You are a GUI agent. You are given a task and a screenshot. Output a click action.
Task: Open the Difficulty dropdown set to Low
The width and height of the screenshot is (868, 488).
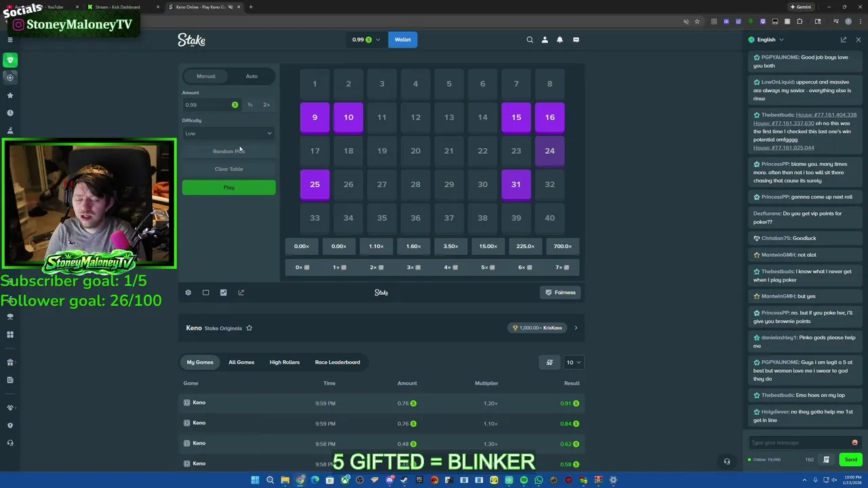[229, 134]
